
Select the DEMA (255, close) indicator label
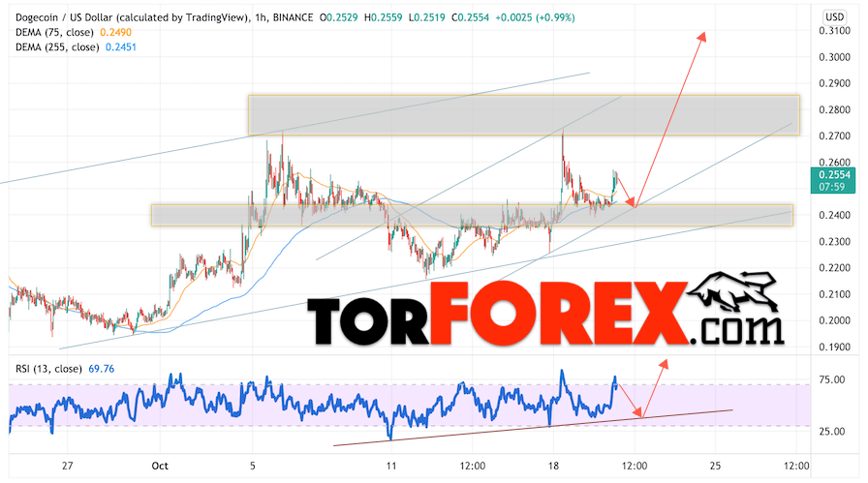[x=57, y=47]
